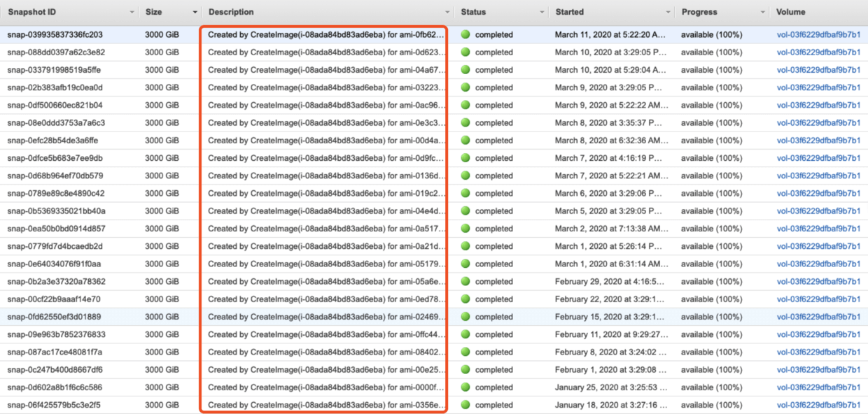The width and height of the screenshot is (868, 414).
Task: Click start time January 18, 2020 at 3:27:16
Action: [x=611, y=405]
